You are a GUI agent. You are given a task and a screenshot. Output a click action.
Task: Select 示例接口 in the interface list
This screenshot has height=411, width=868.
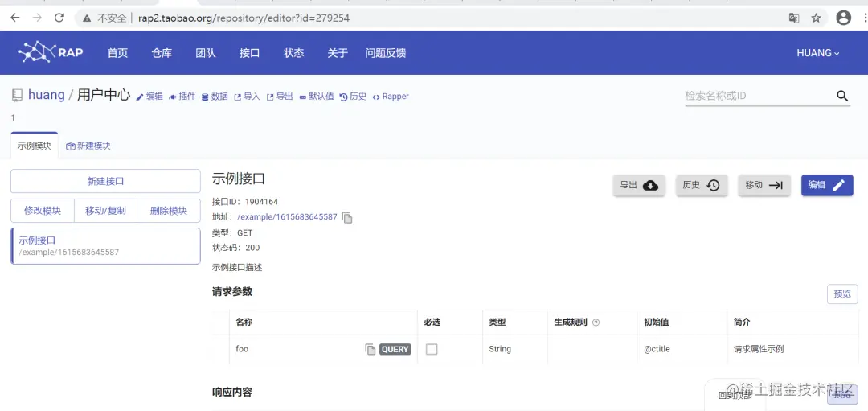pyautogui.click(x=105, y=246)
